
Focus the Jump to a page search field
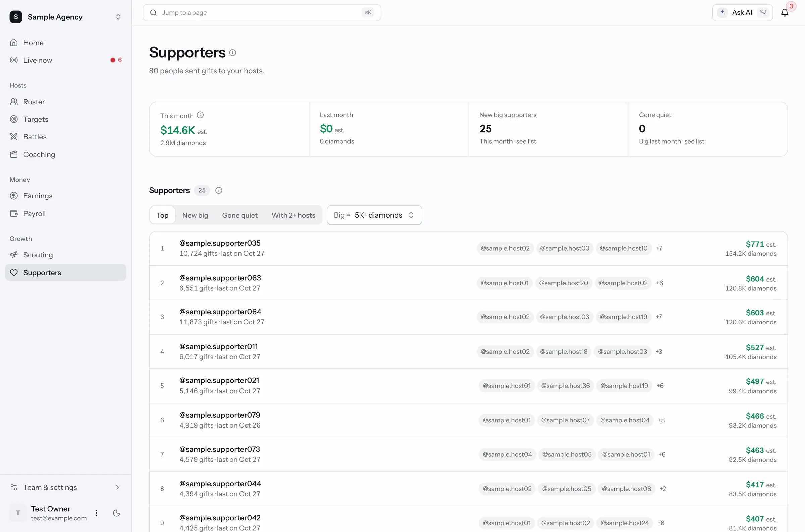point(262,13)
